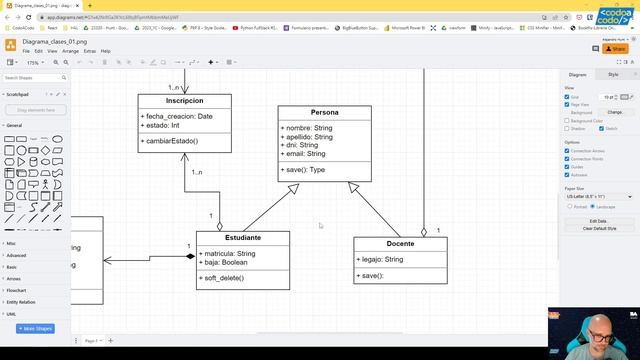
Task: Click the grid color swatch
Action: point(624,97)
